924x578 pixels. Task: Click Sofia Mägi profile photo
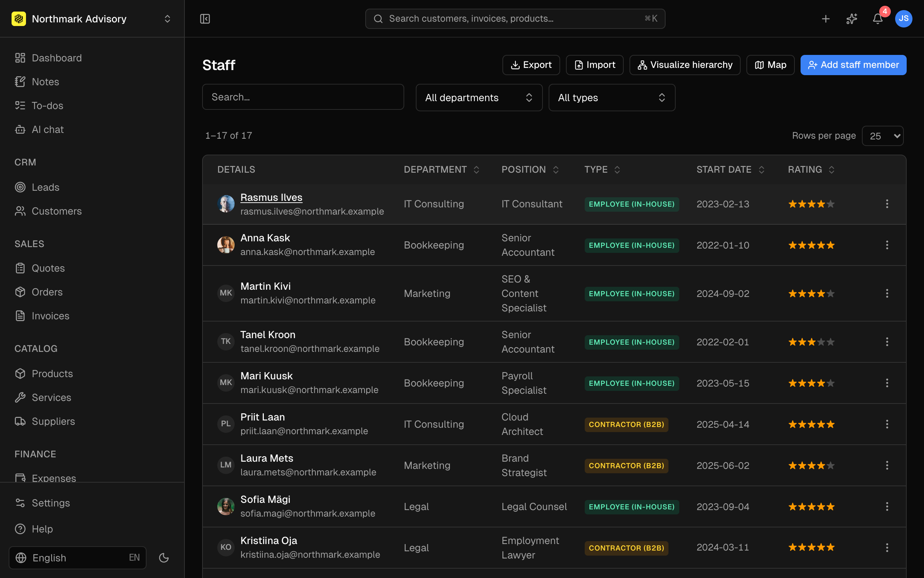(226, 506)
